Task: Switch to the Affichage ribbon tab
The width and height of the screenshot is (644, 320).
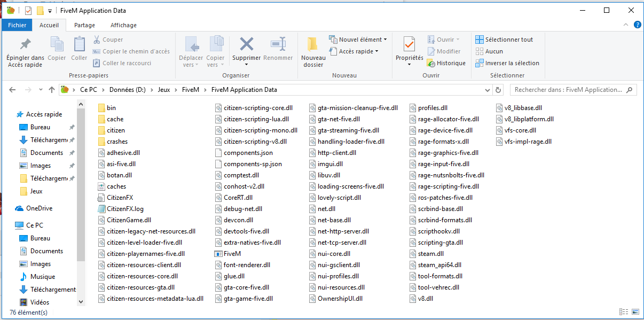Action: point(123,25)
